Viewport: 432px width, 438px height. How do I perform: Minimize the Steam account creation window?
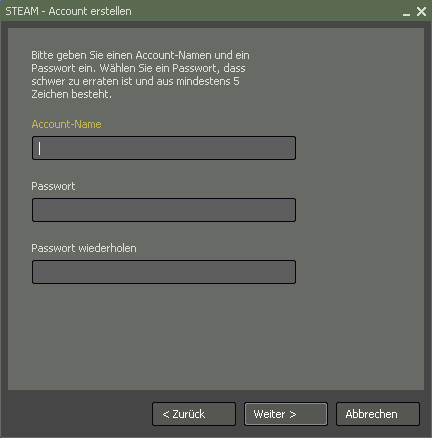pyautogui.click(x=406, y=12)
